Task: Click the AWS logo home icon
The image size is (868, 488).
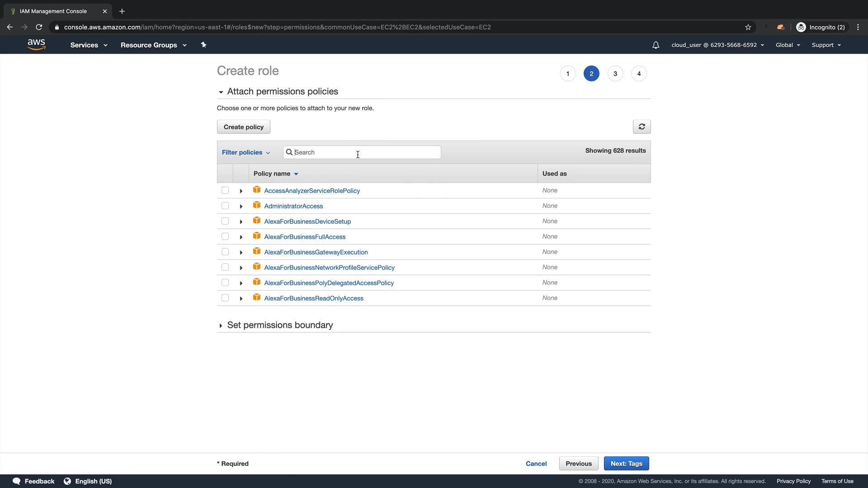Action: [36, 44]
